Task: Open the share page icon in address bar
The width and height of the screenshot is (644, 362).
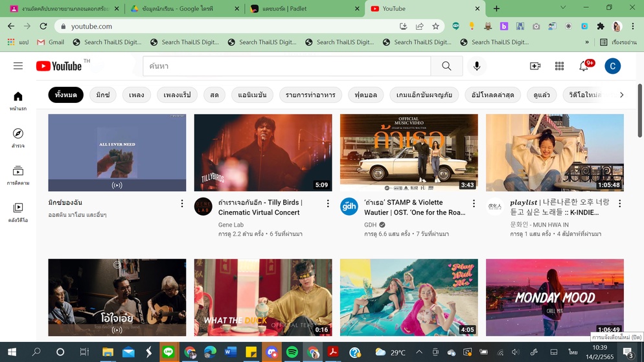Action: [419, 27]
